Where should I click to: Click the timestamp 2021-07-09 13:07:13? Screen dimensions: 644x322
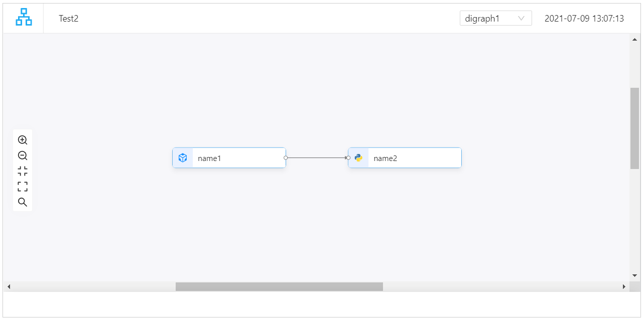click(584, 18)
